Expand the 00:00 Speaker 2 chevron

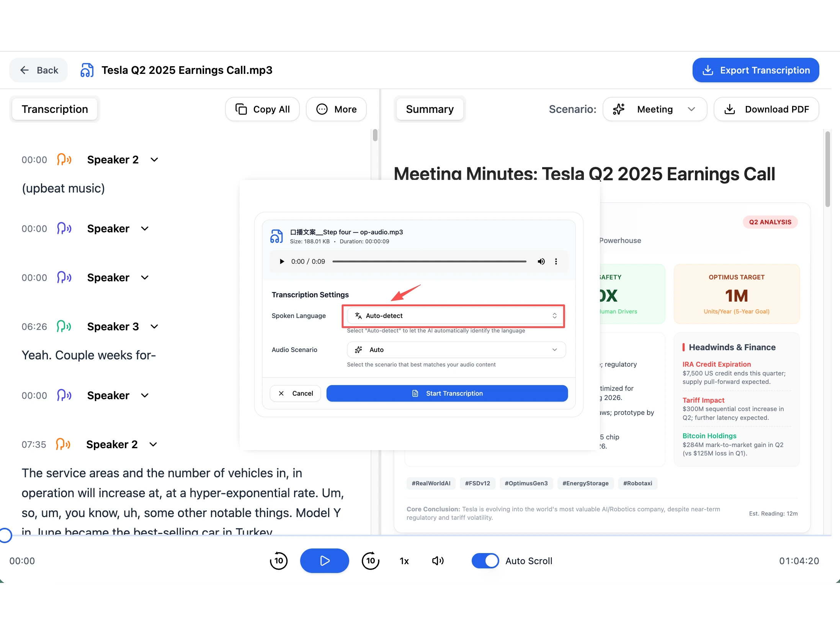154,160
